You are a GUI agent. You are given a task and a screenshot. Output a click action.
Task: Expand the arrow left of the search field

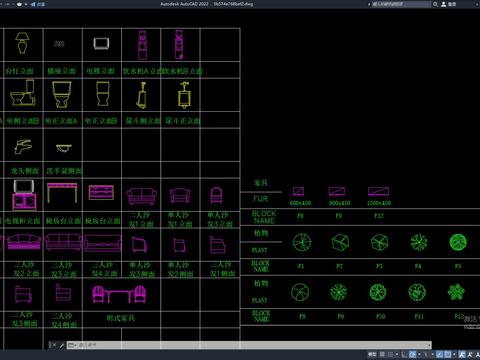[x=369, y=4]
